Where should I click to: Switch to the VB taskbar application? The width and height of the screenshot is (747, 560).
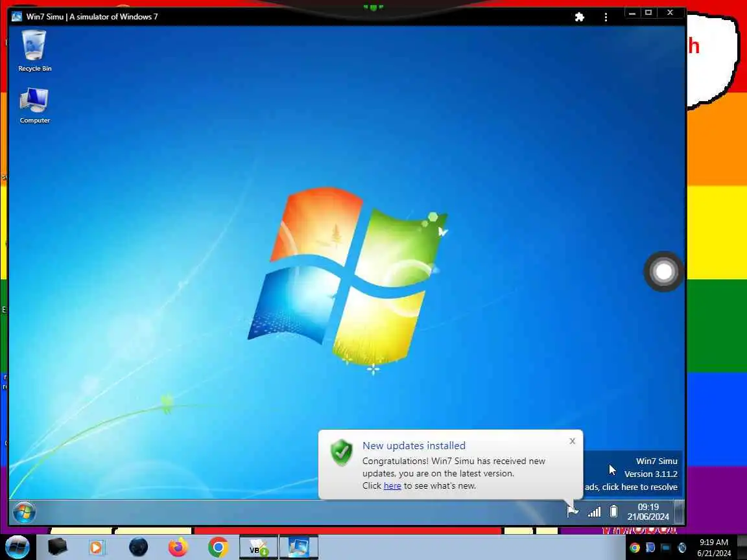258,547
